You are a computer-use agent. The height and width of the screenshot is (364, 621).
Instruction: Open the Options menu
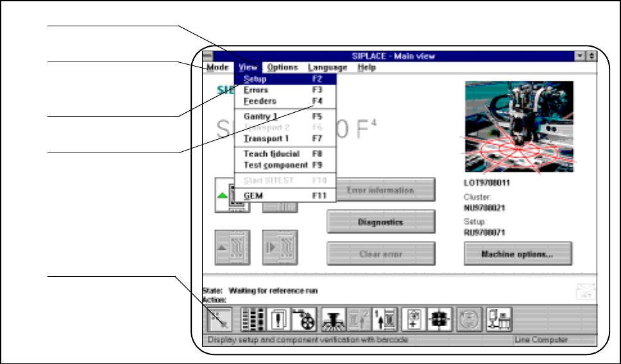point(282,67)
